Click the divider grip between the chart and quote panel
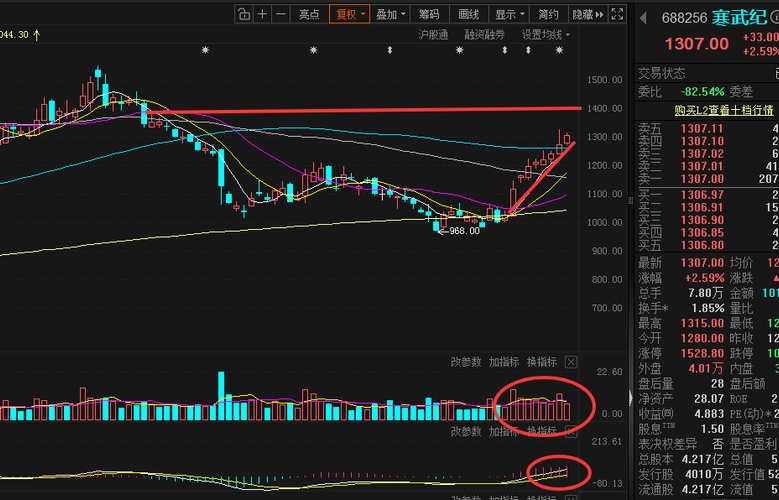The image size is (779, 500). pyautogui.click(x=631, y=200)
